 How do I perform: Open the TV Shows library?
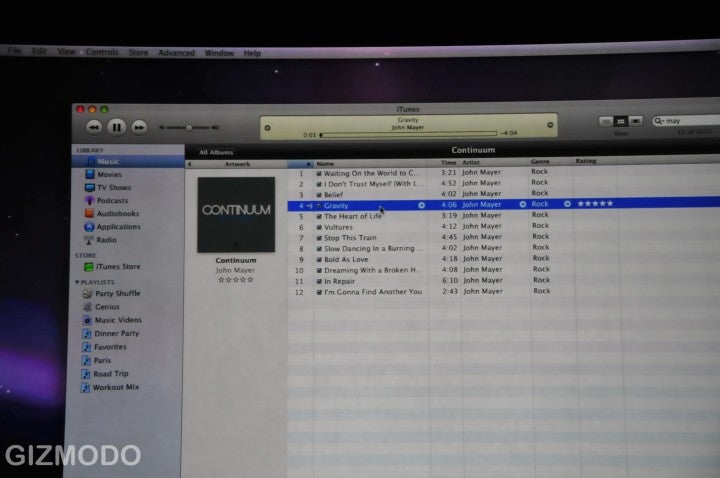108,187
